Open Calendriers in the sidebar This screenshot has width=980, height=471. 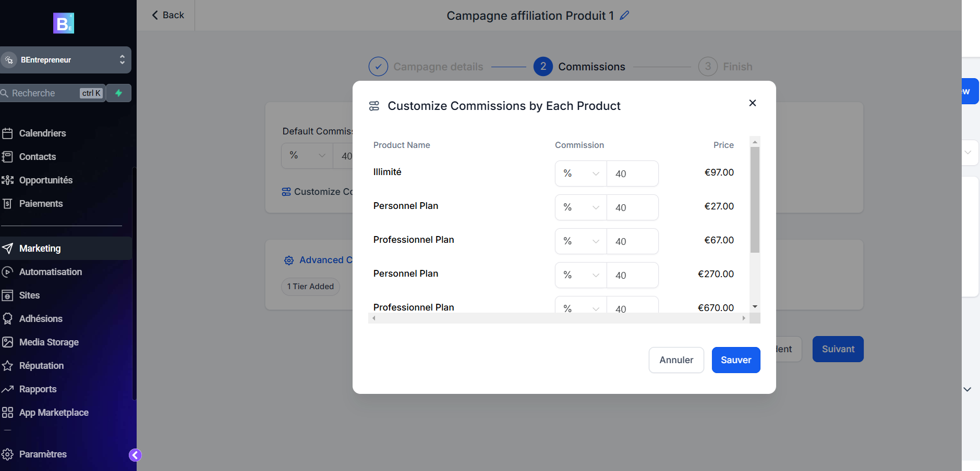click(x=42, y=133)
